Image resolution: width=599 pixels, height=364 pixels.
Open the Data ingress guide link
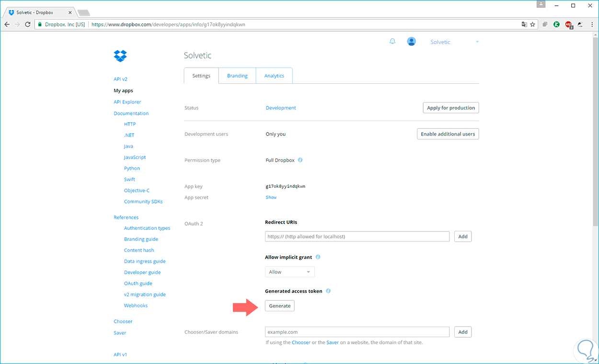tap(145, 262)
